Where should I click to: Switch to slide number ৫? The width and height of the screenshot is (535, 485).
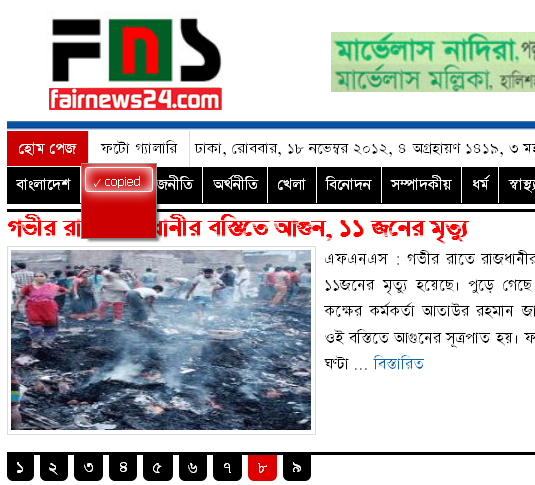pyautogui.click(x=158, y=467)
